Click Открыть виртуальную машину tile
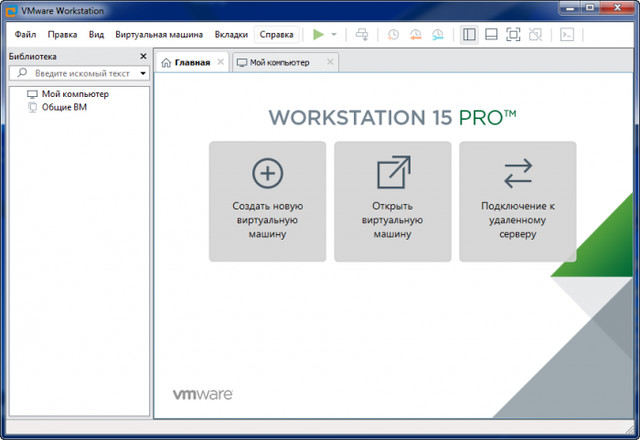 tap(392, 201)
